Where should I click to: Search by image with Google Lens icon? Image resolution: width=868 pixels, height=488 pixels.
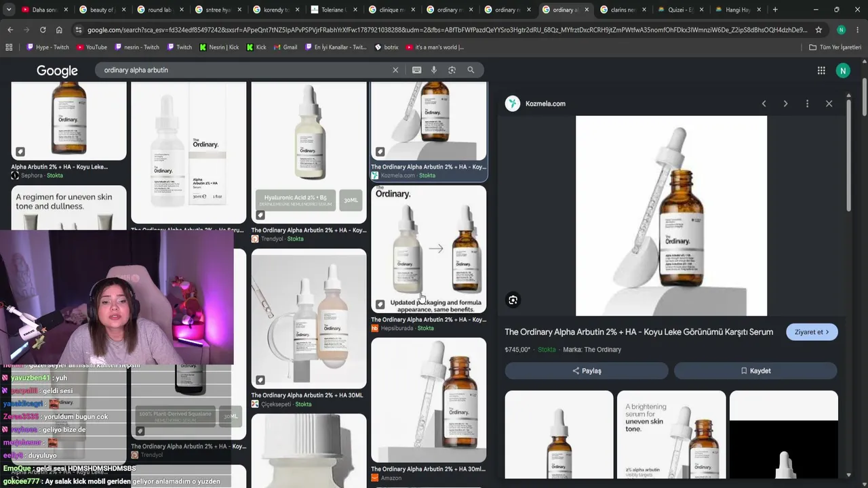click(452, 70)
